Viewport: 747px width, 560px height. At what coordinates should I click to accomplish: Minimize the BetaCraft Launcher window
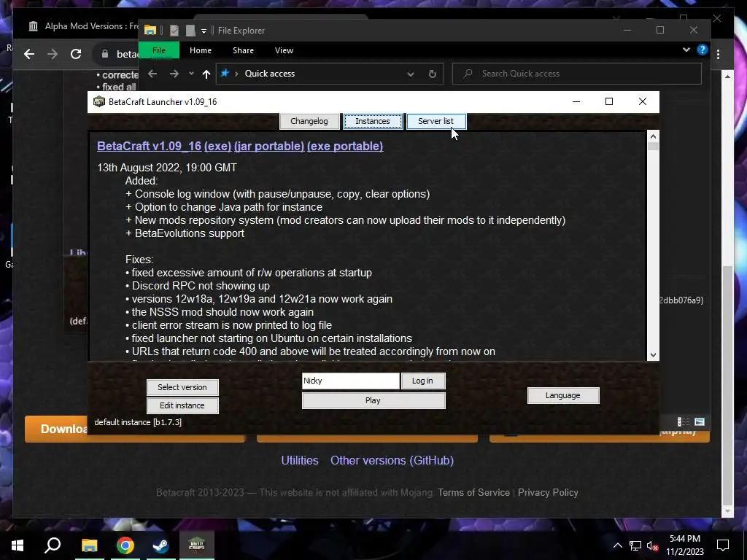[x=576, y=101]
